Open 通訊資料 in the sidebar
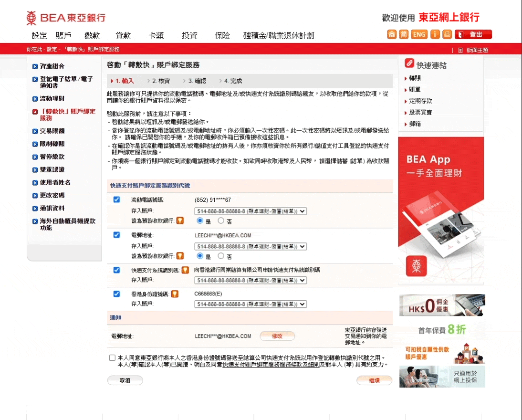 (52, 208)
